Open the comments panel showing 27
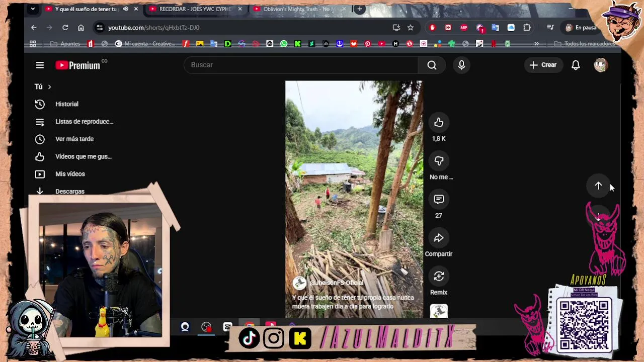 [x=439, y=199]
